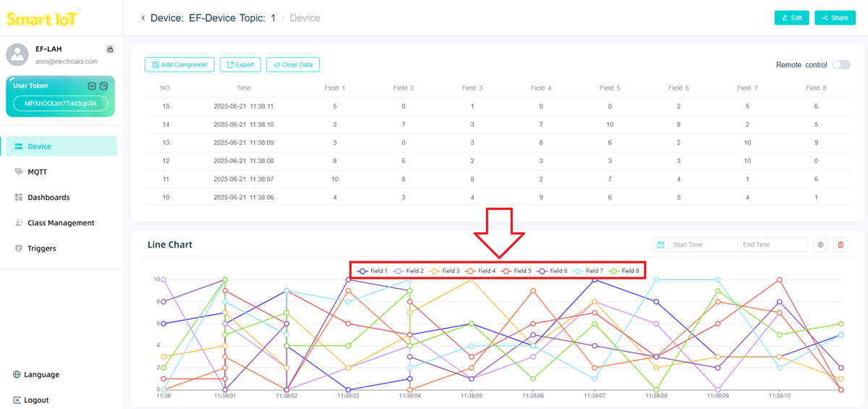Image resolution: width=868 pixels, height=409 pixels.
Task: Click the calendar icon in time range
Action: [x=660, y=245]
